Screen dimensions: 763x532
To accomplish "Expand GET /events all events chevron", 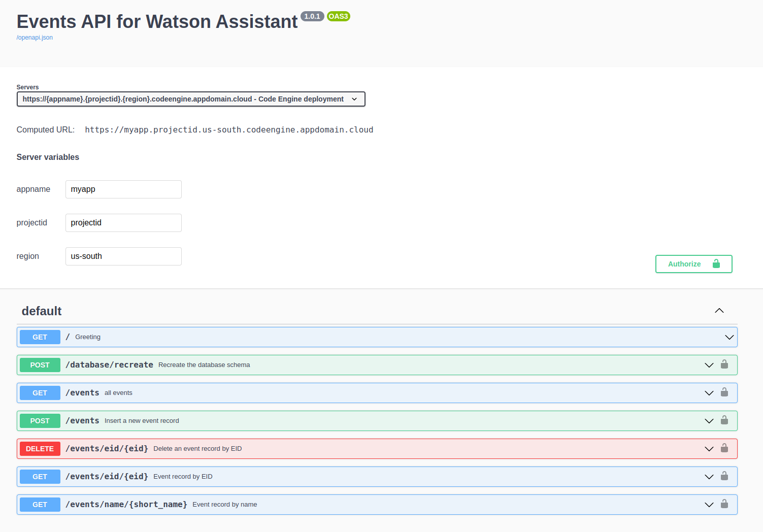I will (x=709, y=393).
